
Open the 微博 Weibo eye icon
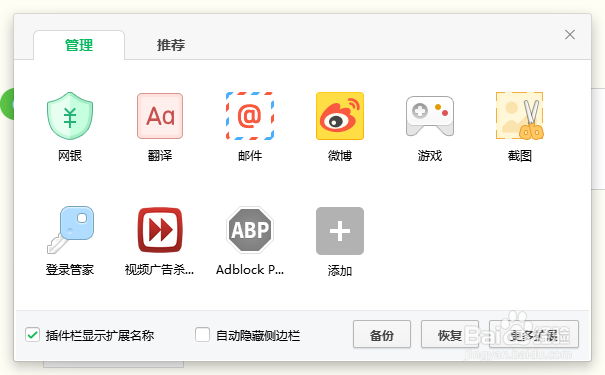[x=340, y=116]
